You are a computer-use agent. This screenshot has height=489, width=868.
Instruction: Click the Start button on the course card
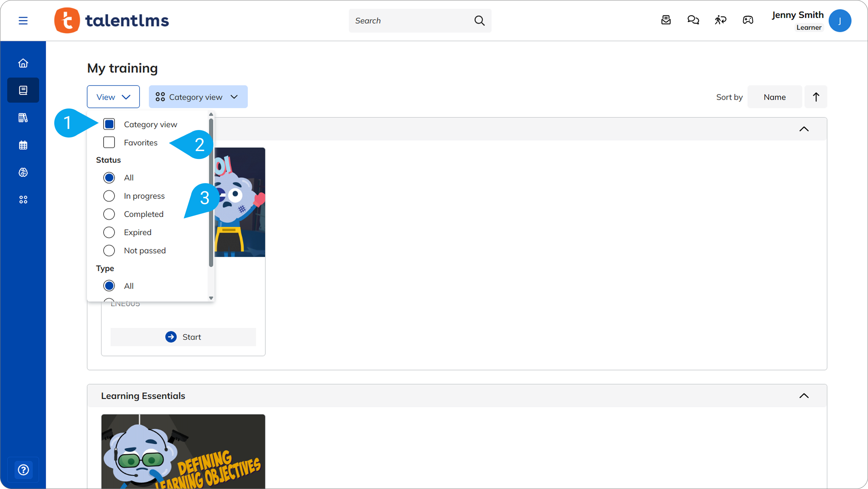[183, 337]
